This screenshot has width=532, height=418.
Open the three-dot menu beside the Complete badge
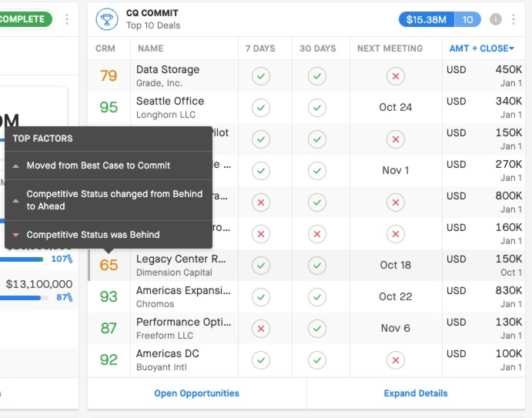pyautogui.click(x=67, y=19)
